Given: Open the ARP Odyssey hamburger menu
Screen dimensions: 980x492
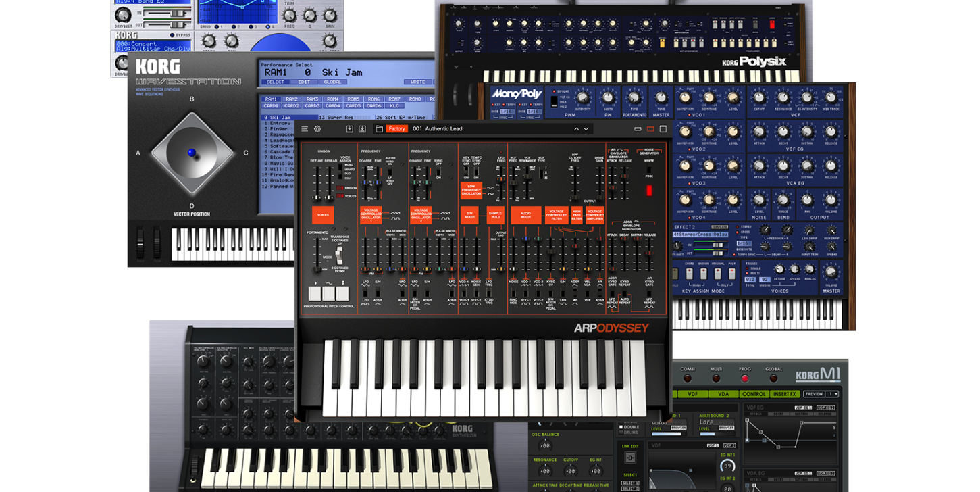Looking at the screenshot, I should (304, 128).
